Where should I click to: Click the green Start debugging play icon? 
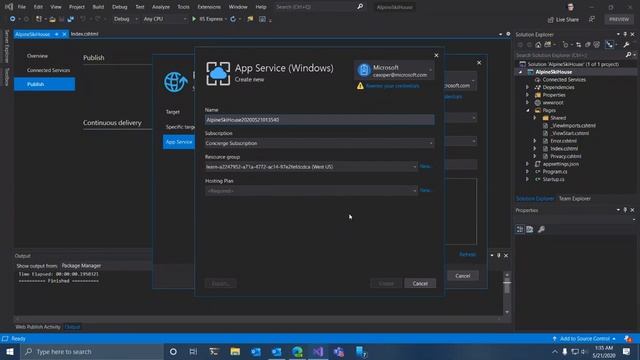tap(194, 19)
